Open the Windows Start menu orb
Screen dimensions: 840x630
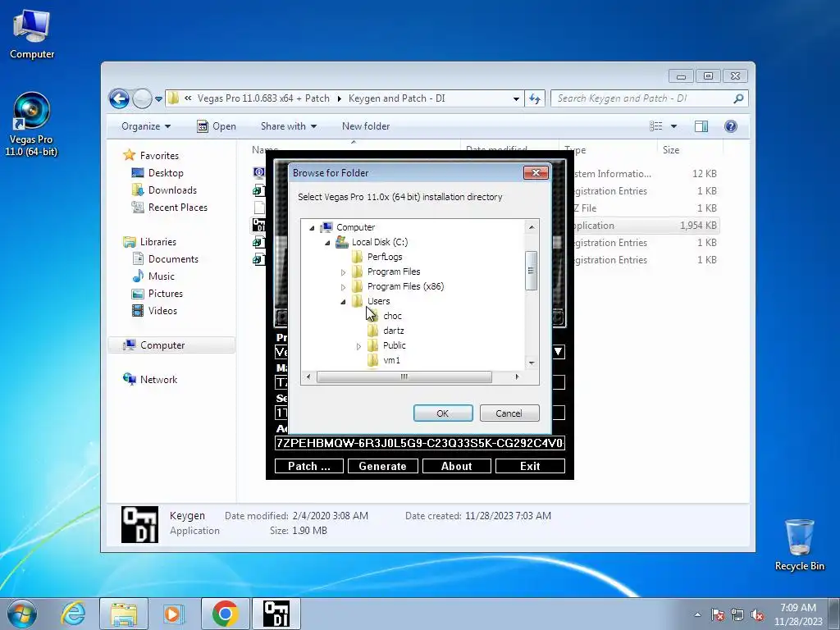point(21,614)
